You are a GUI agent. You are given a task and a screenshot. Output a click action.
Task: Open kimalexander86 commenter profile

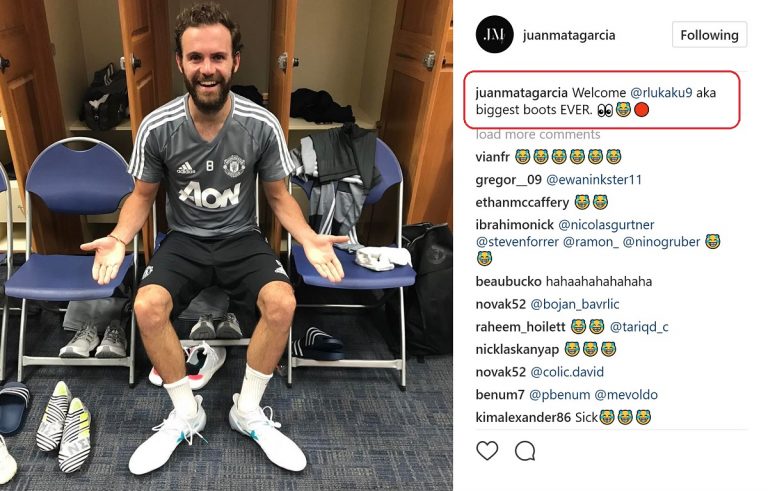coord(523,417)
